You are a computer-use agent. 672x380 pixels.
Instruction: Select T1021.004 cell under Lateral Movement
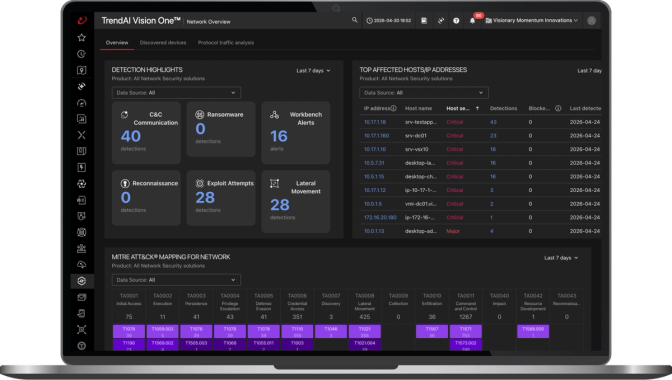coord(365,345)
